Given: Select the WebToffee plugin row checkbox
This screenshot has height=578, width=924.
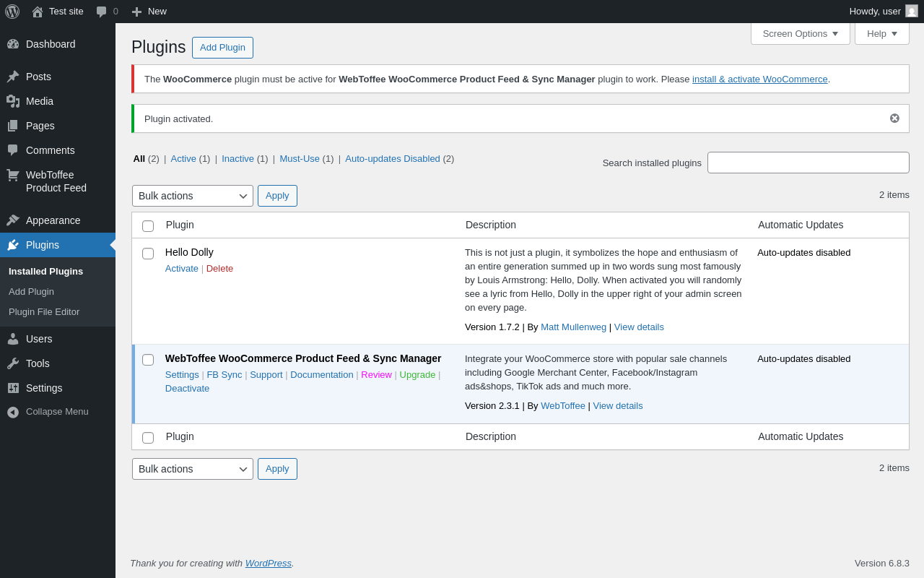Looking at the screenshot, I should click(x=148, y=360).
